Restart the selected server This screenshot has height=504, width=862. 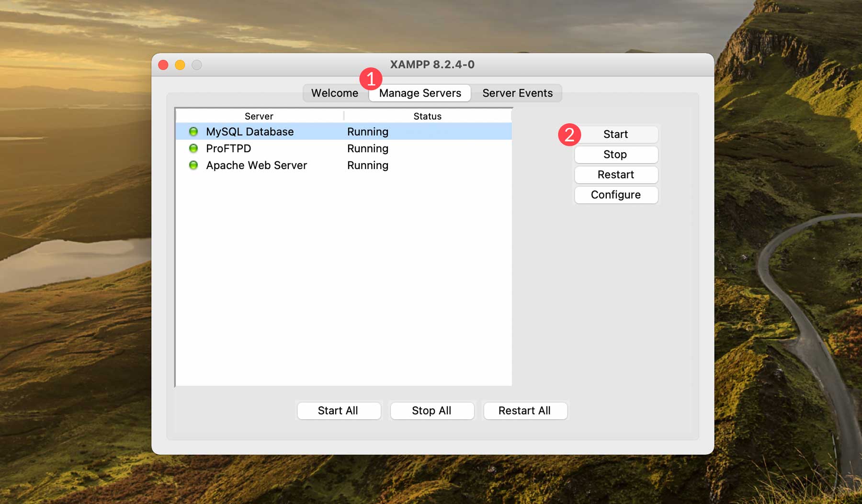[x=616, y=175]
